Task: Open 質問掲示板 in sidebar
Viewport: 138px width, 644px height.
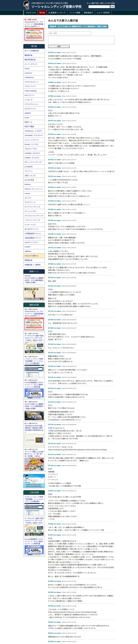Action: click(34, 260)
